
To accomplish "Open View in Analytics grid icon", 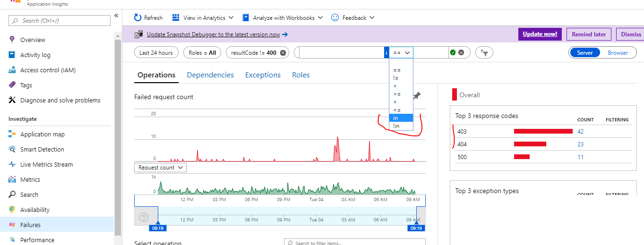I will (x=176, y=17).
